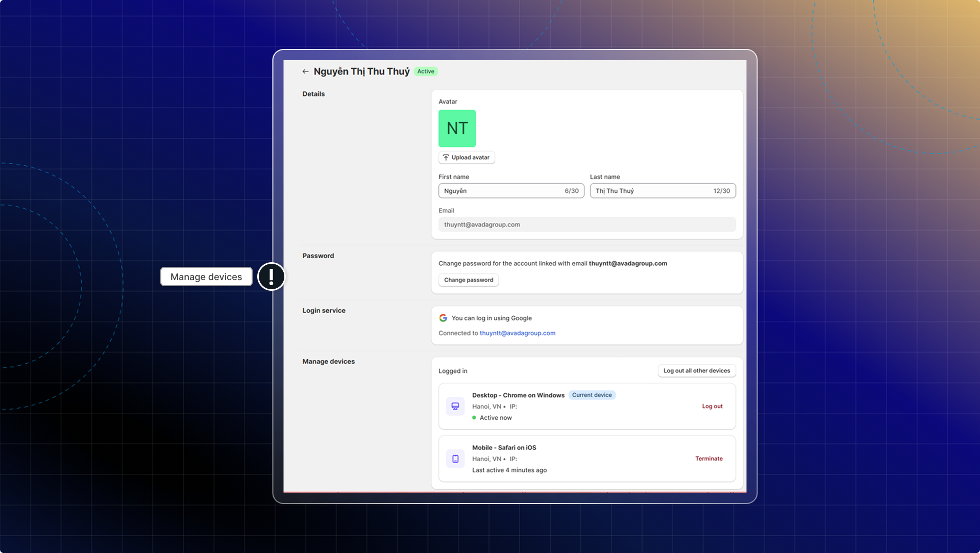This screenshot has height=553, width=980.
Task: Click the Manage devices section heading
Action: [328, 362]
